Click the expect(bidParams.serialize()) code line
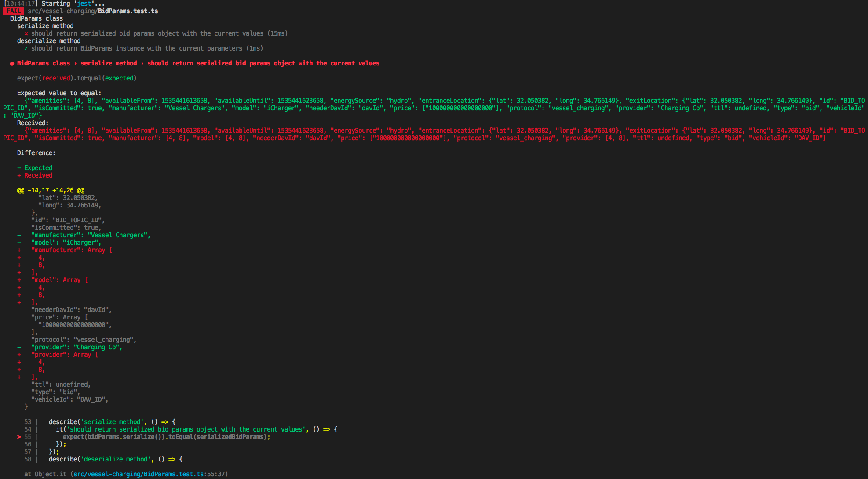 tap(166, 437)
